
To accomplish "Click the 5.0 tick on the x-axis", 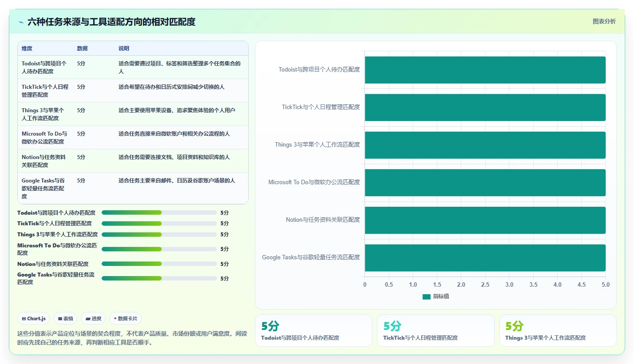I will 605,285.
